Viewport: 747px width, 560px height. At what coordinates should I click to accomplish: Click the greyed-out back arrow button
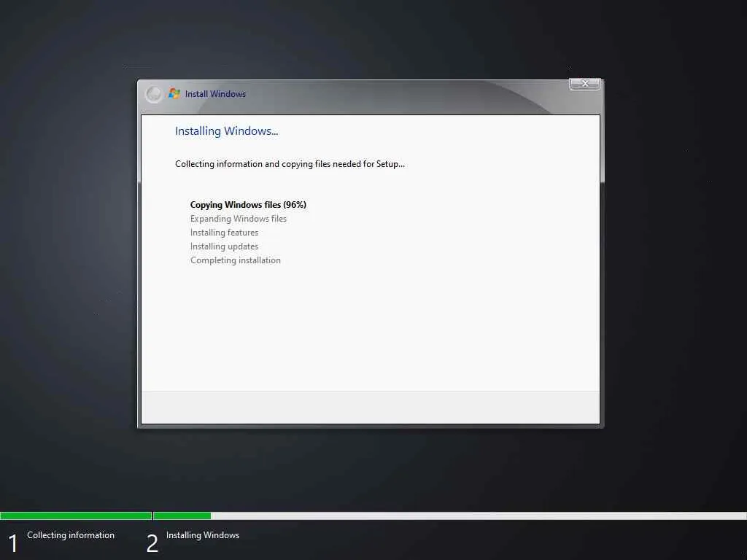coord(153,94)
